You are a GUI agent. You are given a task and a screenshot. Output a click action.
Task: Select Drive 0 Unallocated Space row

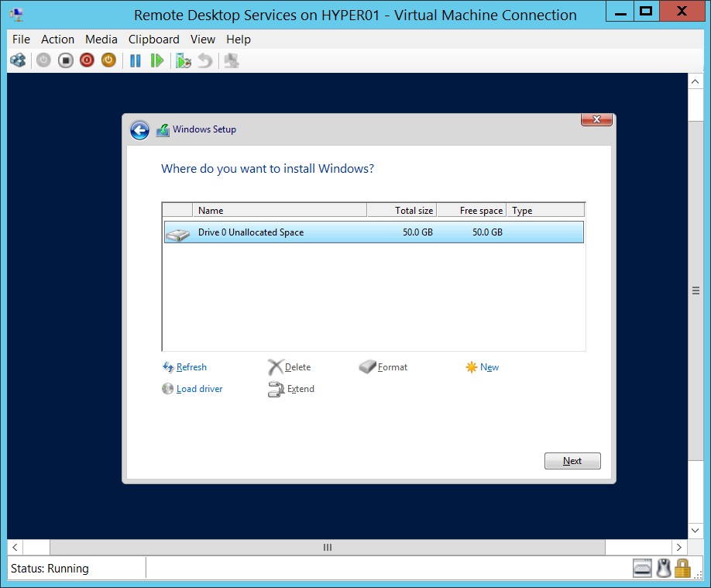(x=373, y=232)
